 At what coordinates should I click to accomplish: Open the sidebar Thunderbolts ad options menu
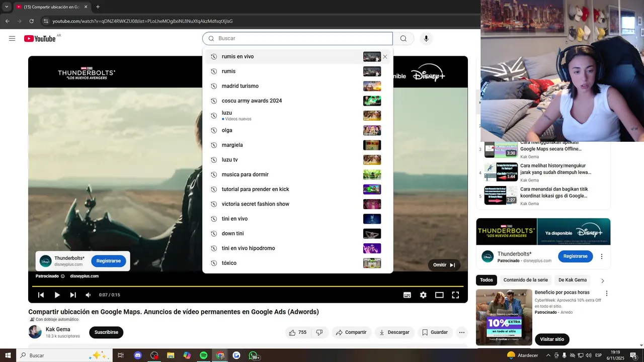[x=601, y=256]
